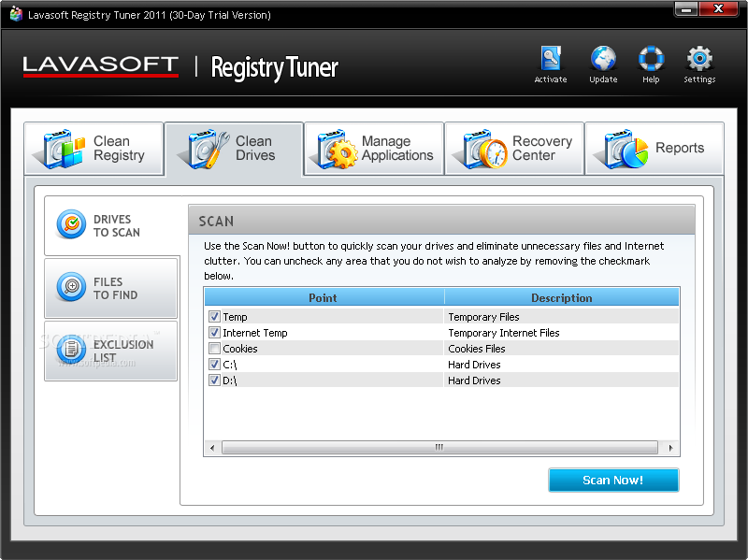
Task: Sort by the Description column header
Action: click(562, 297)
